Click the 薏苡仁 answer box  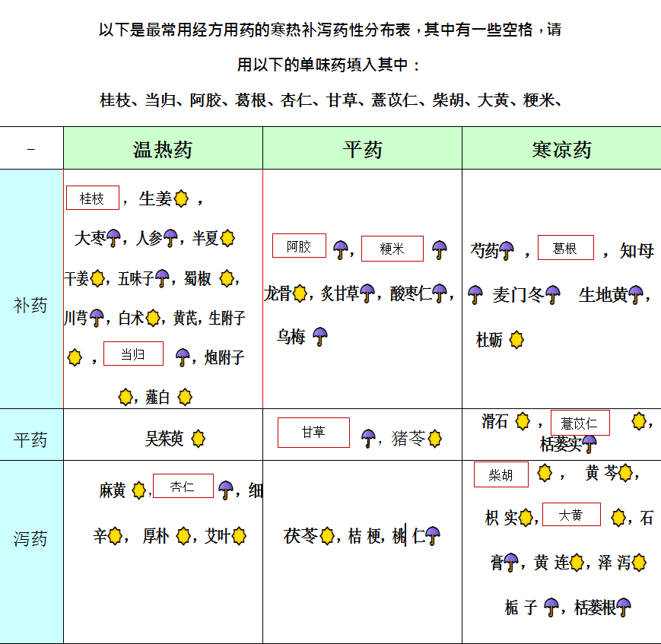[x=580, y=423]
